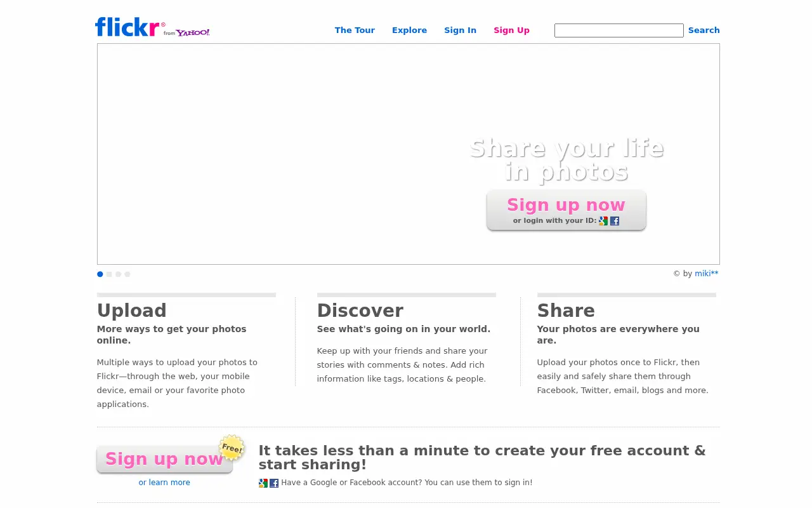The image size is (812, 508).
Task: Go to Explore in top navigation
Action: (x=409, y=30)
